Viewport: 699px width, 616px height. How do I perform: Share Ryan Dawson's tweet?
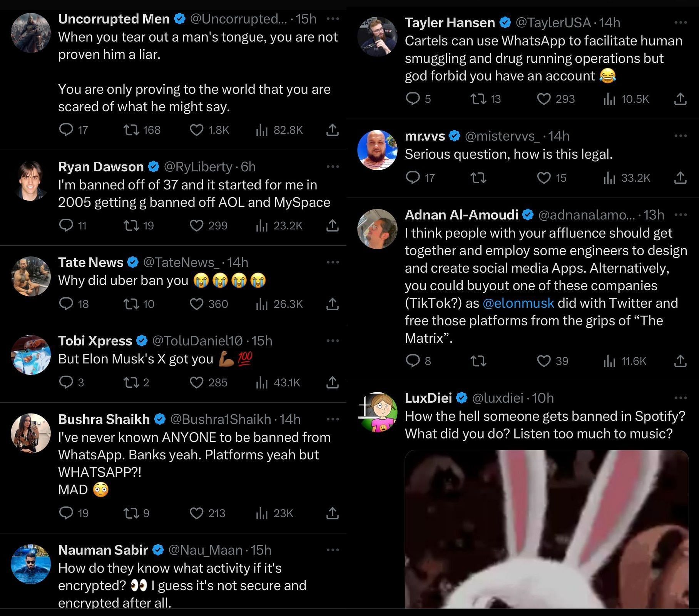pyautogui.click(x=332, y=226)
